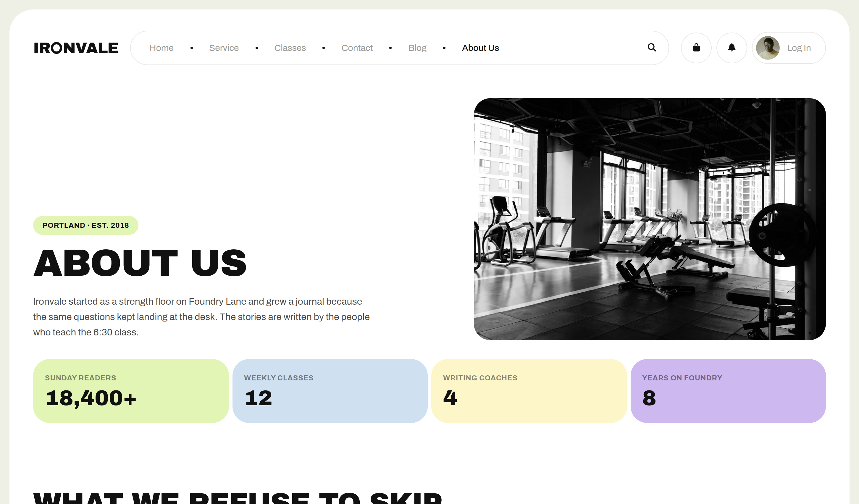
Task: Open the shopping bag icon
Action: point(696,48)
